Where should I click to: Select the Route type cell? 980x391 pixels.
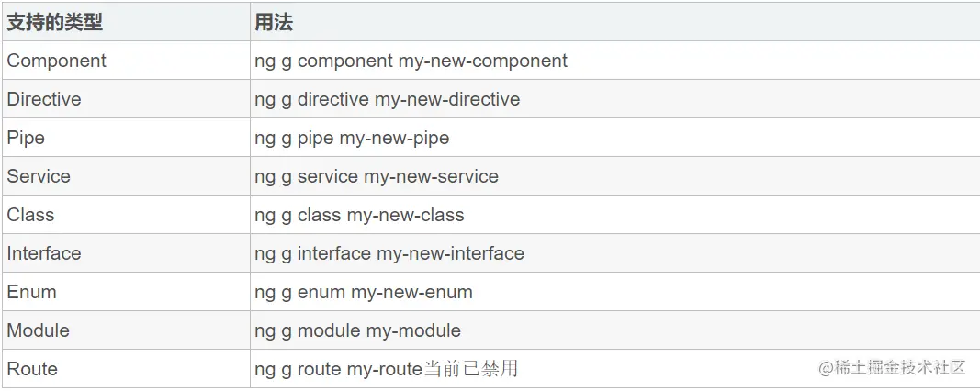point(32,369)
